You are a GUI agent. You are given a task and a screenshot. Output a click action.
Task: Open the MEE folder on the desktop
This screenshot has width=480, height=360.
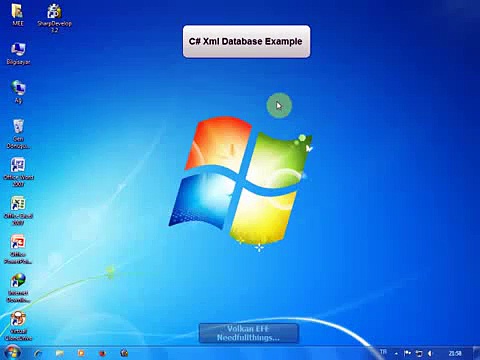pos(18,15)
